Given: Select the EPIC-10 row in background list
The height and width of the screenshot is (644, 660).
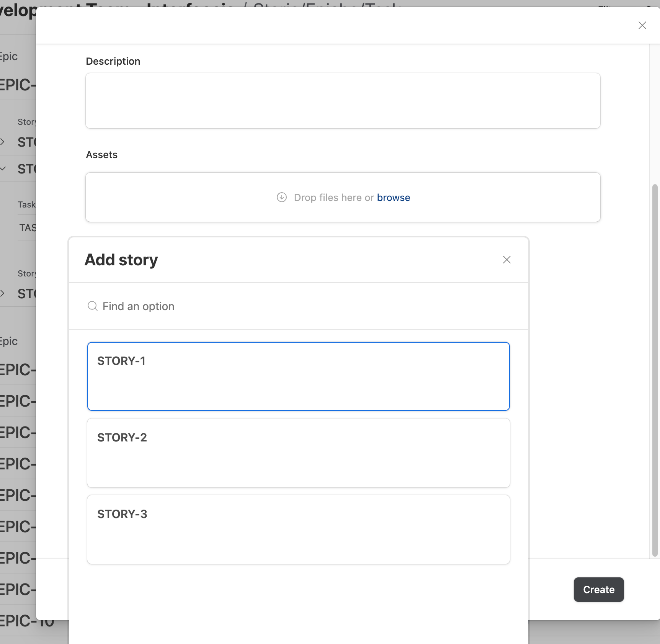Looking at the screenshot, I should (27, 621).
